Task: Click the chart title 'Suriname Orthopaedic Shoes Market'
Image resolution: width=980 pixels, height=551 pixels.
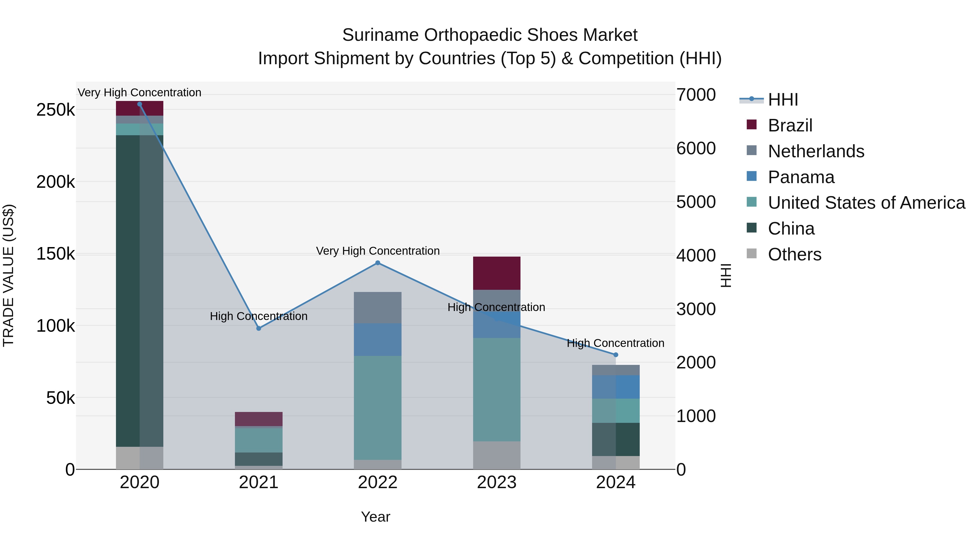Action: pyautogui.click(x=490, y=35)
